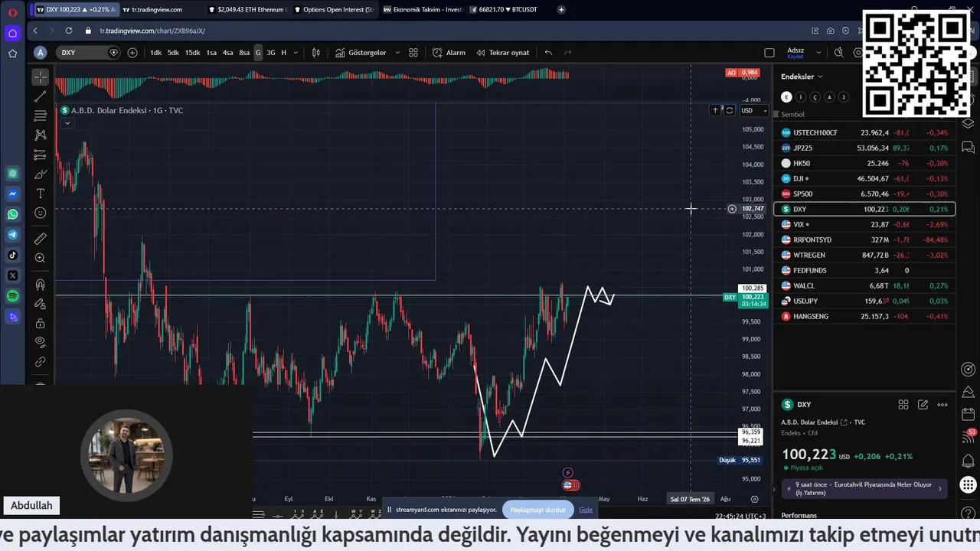The image size is (980, 551).
Task: Open the chat bubbles icon in right sidebar
Action: (969, 147)
